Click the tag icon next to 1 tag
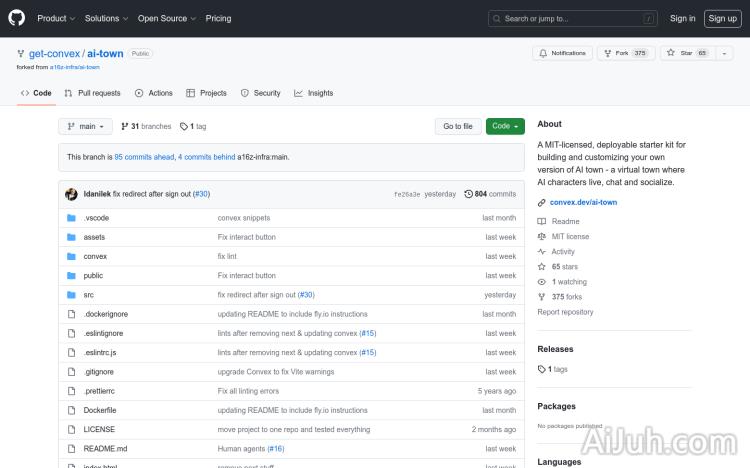 point(184,127)
